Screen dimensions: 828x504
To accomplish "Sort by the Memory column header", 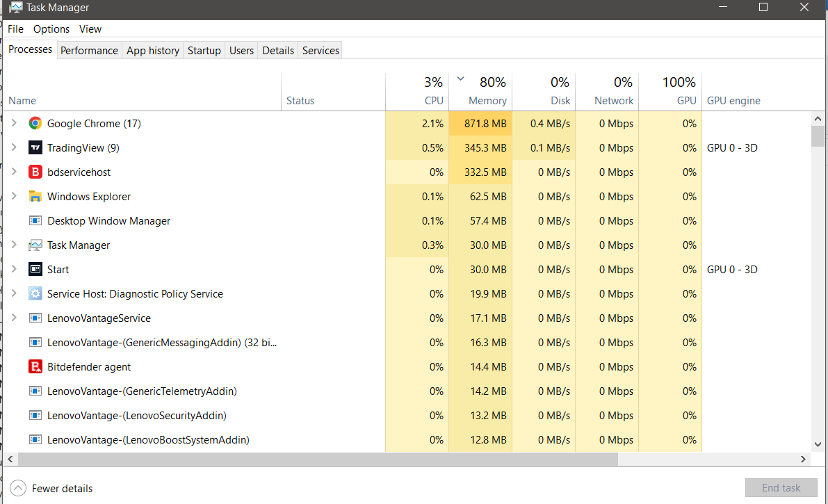I will pos(480,92).
